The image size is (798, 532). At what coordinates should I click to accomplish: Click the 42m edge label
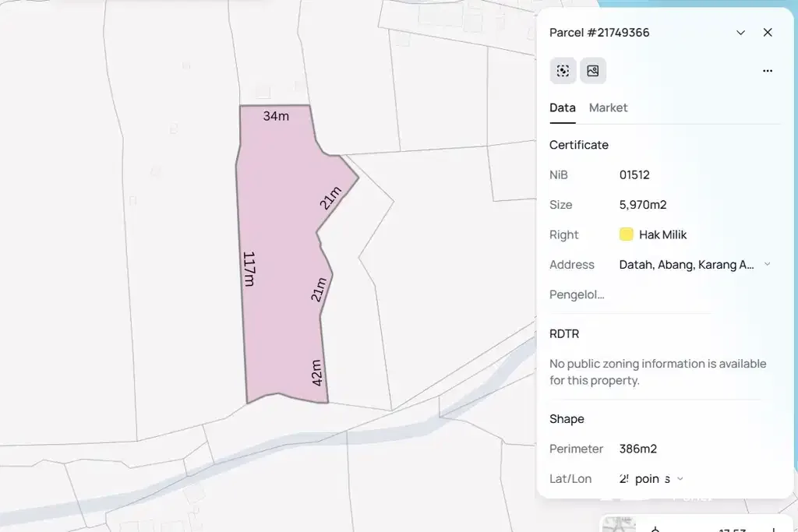pos(316,373)
